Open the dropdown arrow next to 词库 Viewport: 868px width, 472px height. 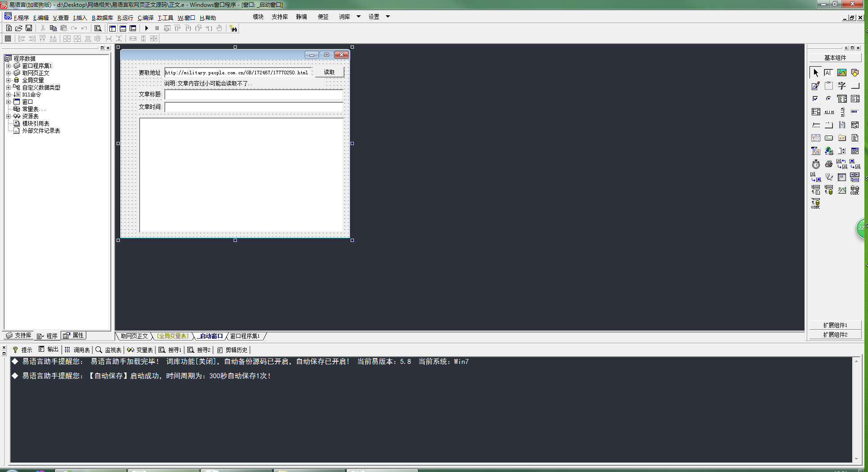point(358,17)
